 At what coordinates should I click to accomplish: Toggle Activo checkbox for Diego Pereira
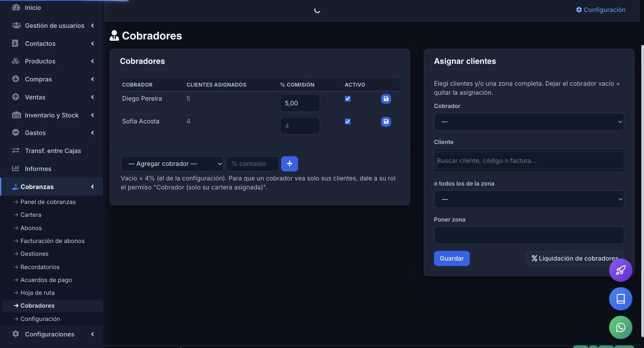coord(347,99)
